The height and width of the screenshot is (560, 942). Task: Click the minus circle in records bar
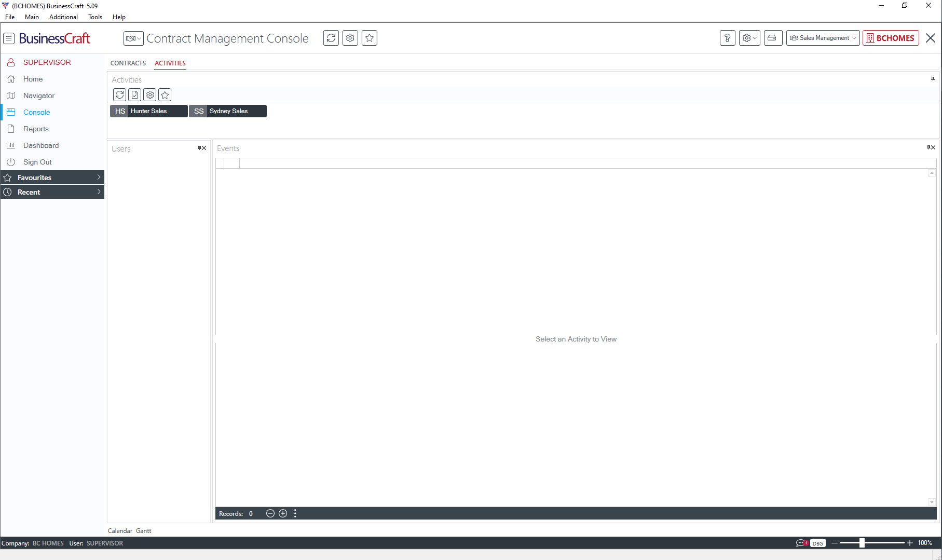(270, 514)
